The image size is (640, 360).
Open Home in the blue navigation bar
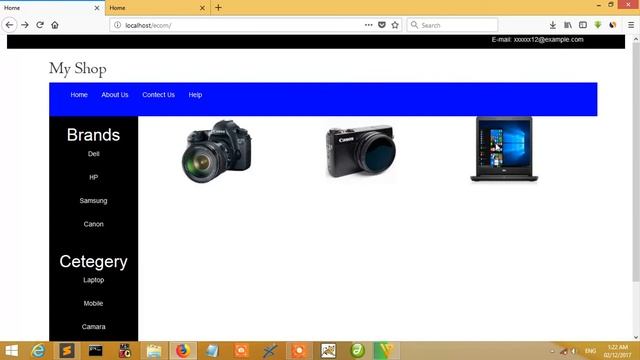point(79,95)
